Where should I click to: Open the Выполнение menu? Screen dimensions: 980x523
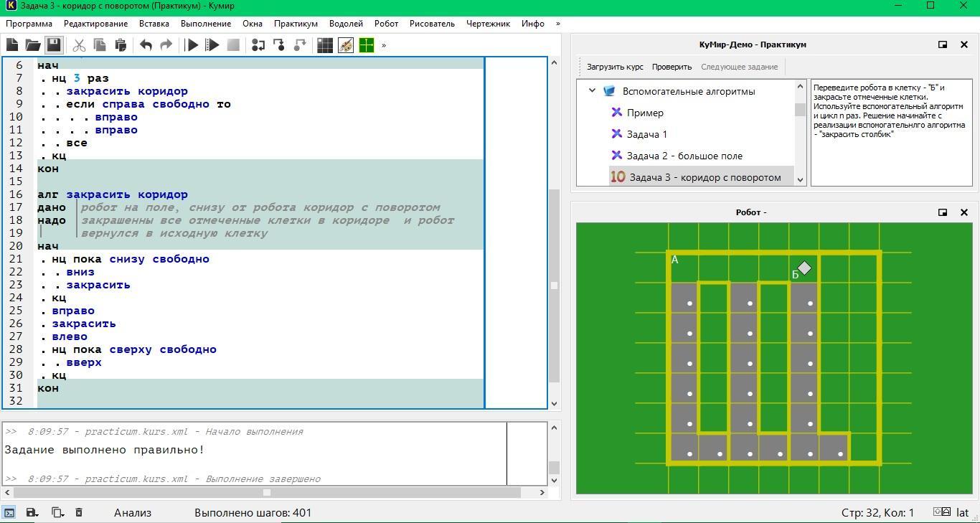coord(206,24)
